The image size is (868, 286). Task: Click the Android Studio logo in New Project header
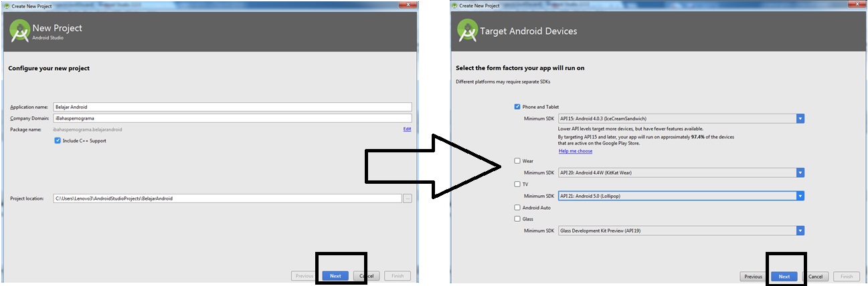tap(20, 31)
